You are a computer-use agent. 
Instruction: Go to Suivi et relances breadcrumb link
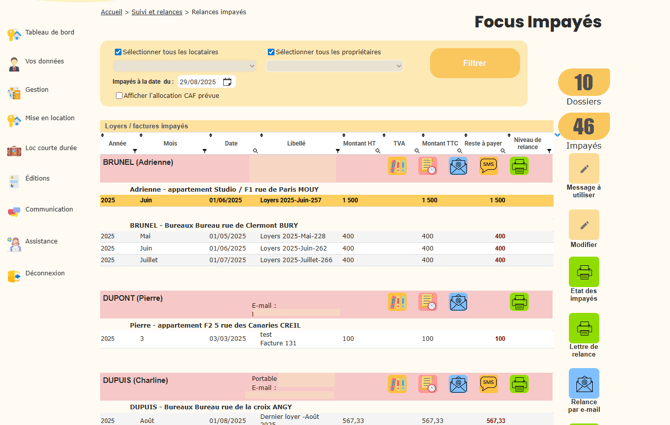point(157,12)
